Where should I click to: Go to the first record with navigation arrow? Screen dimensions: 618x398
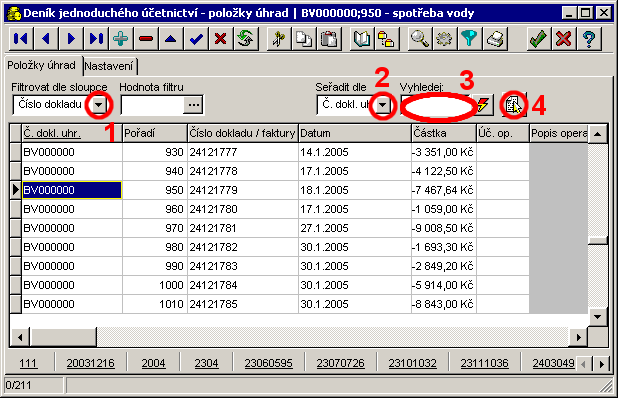coord(20,39)
